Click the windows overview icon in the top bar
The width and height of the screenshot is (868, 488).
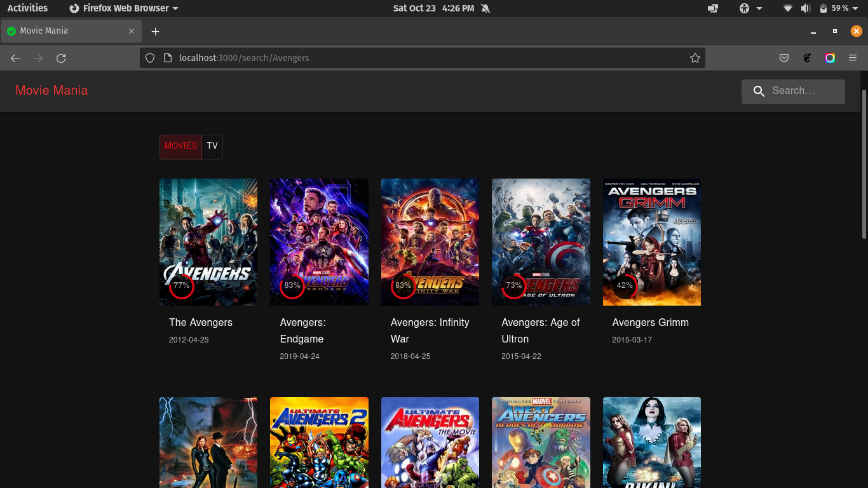[x=712, y=8]
